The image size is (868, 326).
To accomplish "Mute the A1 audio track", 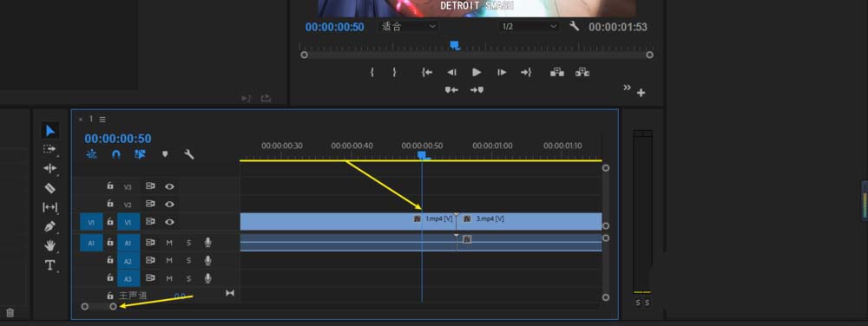I will pos(169,243).
